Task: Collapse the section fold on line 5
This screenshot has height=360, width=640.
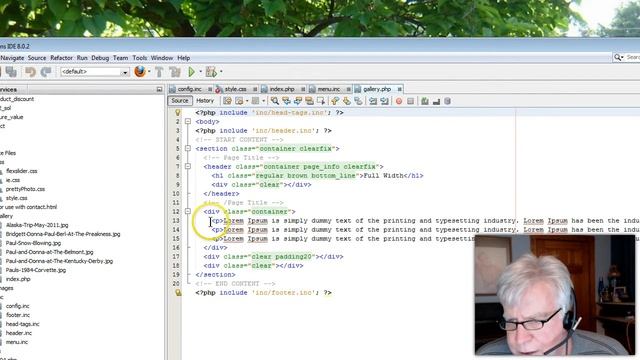Action: tap(188, 149)
